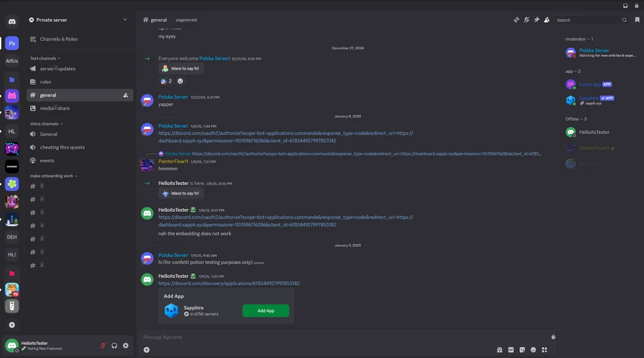Toggle microphone mute in user panel
644x358 pixels.
[x=103, y=345]
